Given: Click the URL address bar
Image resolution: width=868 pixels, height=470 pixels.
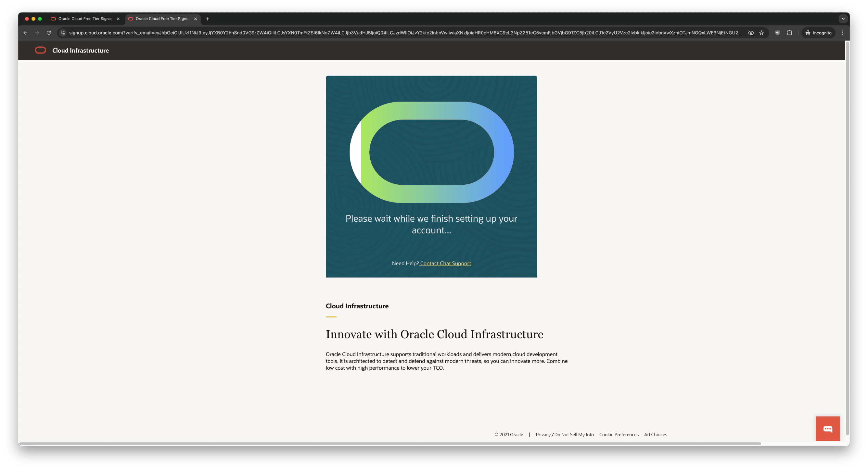Looking at the screenshot, I should coord(404,33).
